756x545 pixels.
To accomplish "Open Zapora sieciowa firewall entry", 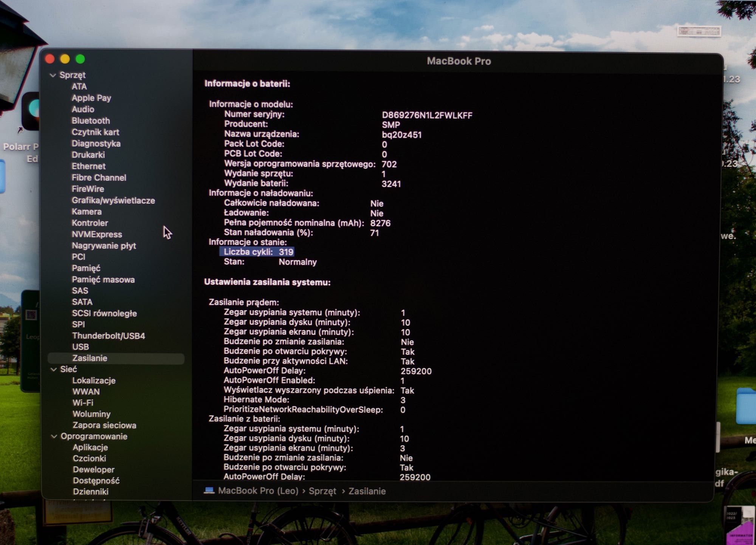I will coord(104,425).
